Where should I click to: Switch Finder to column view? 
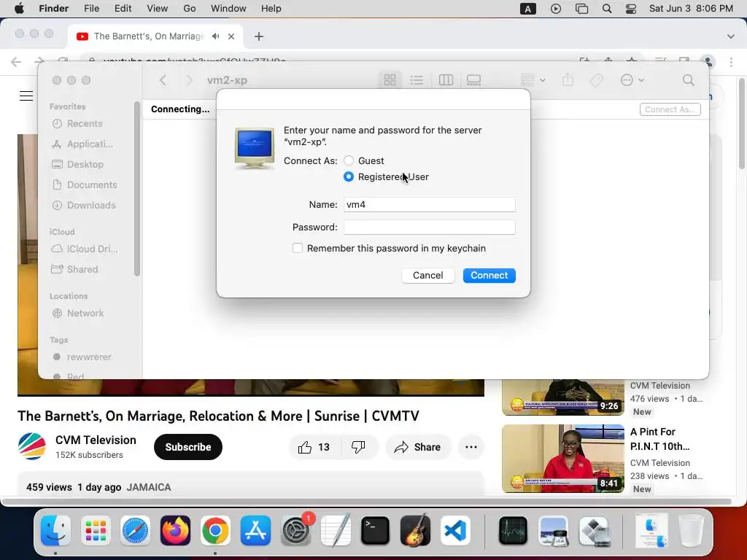coord(446,80)
